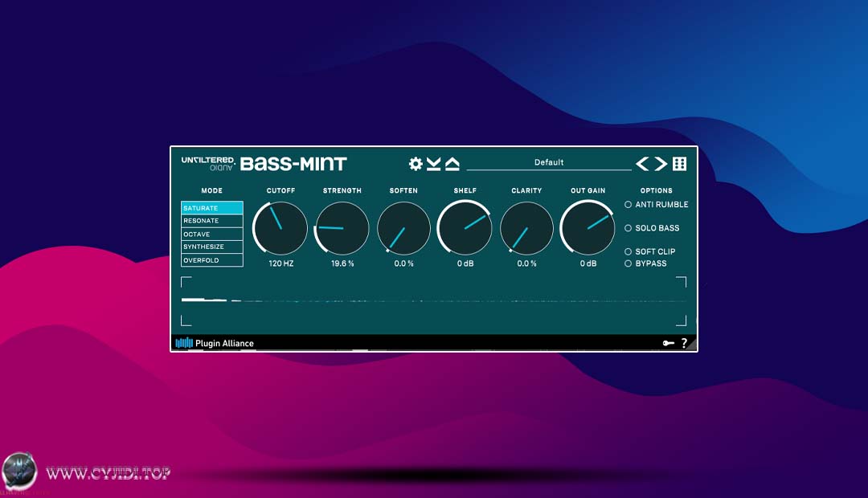The height and width of the screenshot is (498, 868).
Task: Click the BASS-MINT title text
Action: pos(293,164)
